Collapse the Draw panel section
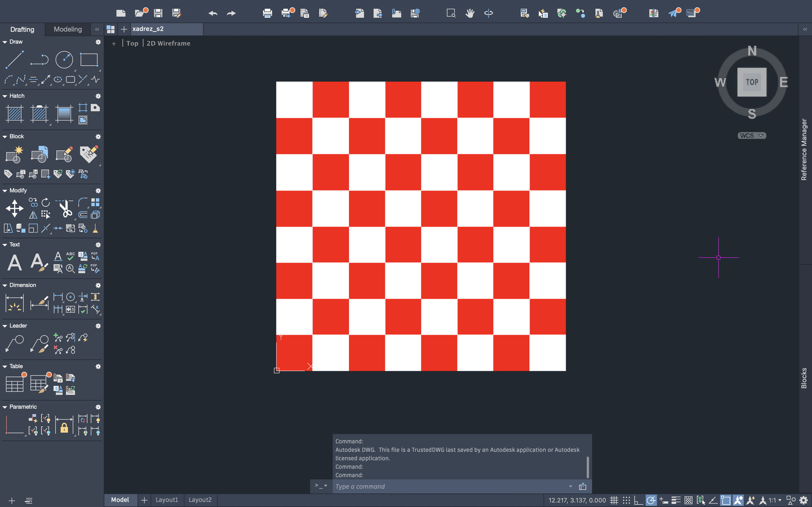This screenshot has width=812, height=507. [x=5, y=42]
